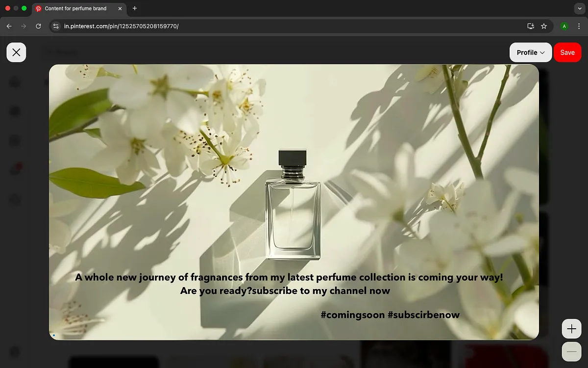Save the pin with the red Save button

coord(567,53)
